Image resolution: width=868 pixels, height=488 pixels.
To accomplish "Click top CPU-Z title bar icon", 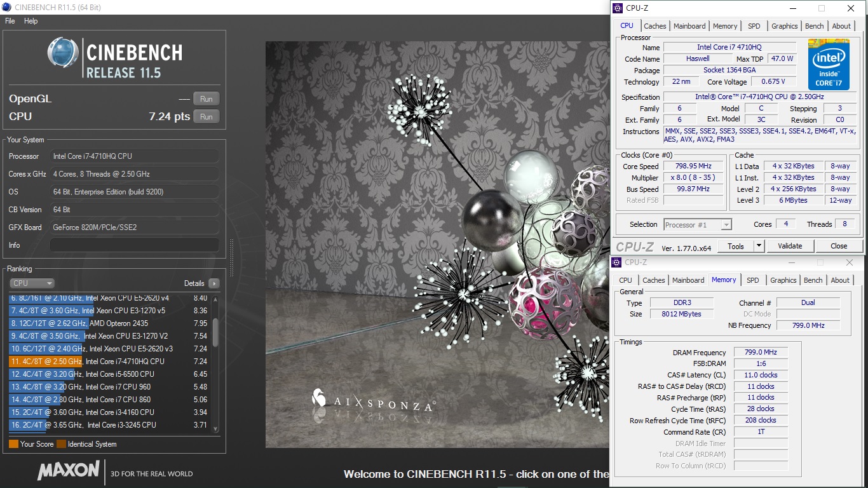I will [x=618, y=8].
